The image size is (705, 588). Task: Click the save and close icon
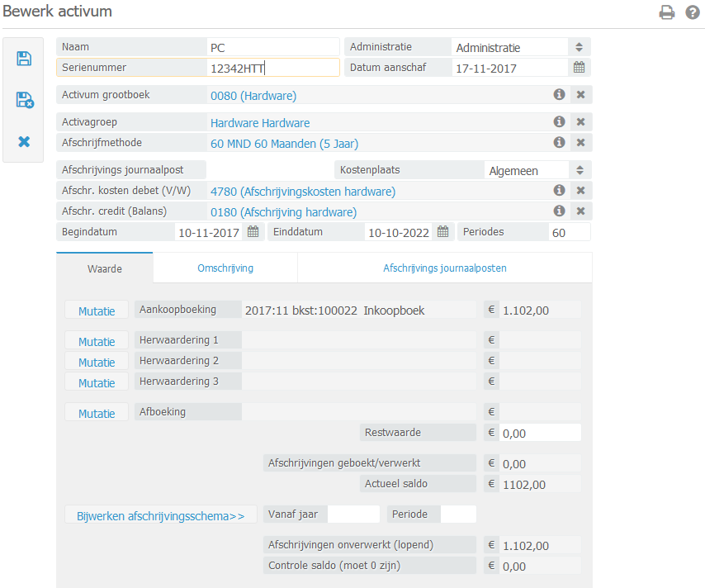[25, 100]
